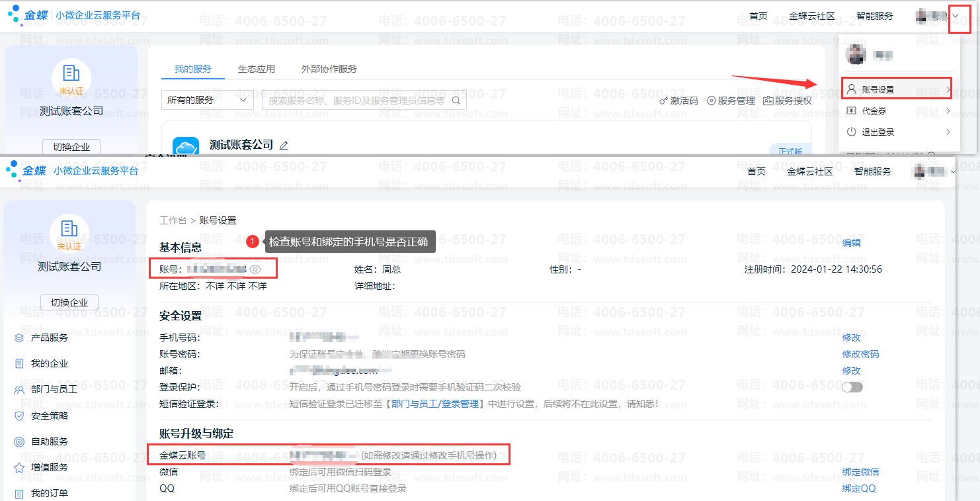Open 我的企业 from the sidebar
The width and height of the screenshot is (980, 501).
pyautogui.click(x=49, y=363)
